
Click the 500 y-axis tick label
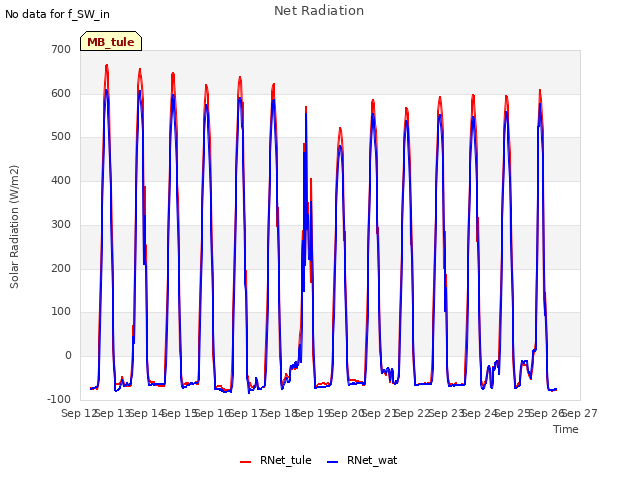61,137
